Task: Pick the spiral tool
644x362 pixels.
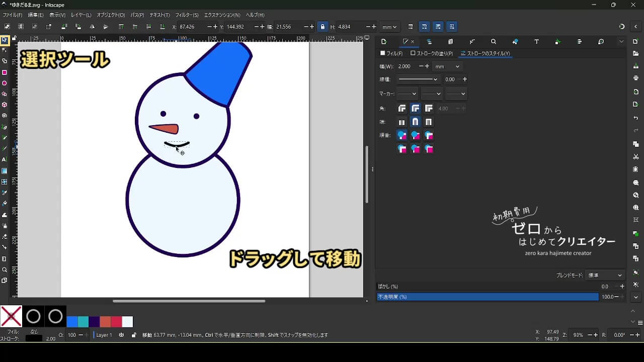Action: [x=5, y=116]
